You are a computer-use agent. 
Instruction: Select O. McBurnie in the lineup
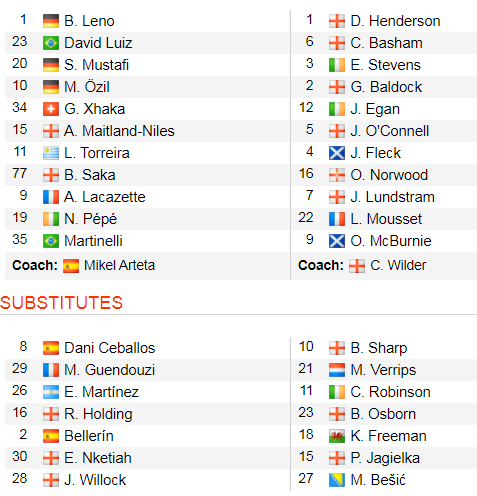point(391,241)
